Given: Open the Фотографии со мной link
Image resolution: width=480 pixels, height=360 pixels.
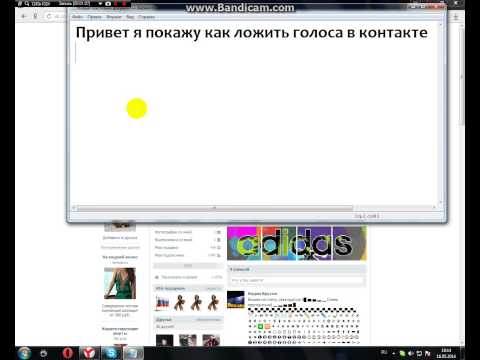Looking at the screenshot, I should click(x=173, y=232).
